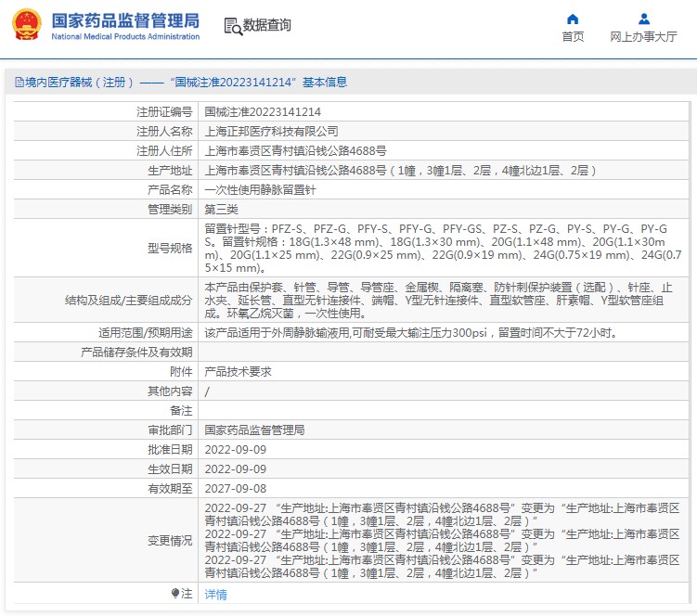
Task: Click the lightbulb icon beside 注
Action: click(x=174, y=593)
